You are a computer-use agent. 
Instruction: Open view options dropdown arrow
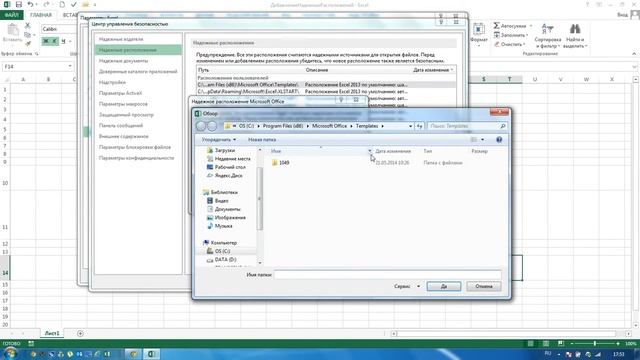click(482, 140)
